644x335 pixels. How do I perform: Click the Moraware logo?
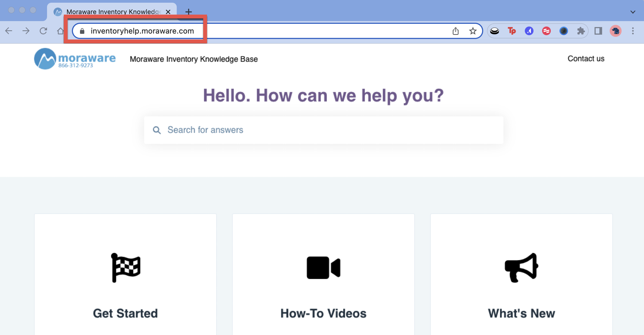click(75, 59)
